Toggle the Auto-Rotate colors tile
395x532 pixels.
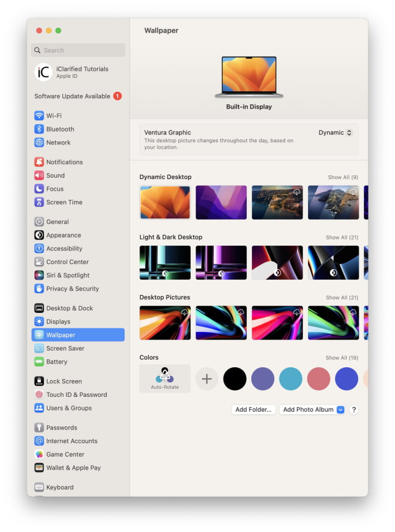coord(165,378)
